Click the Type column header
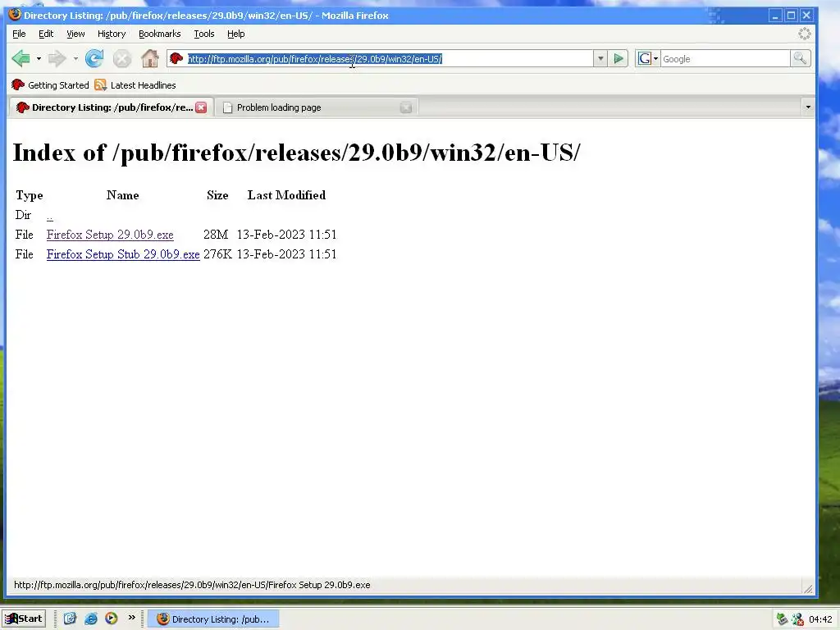Viewport: 840px width, 630px height. pos(29,195)
